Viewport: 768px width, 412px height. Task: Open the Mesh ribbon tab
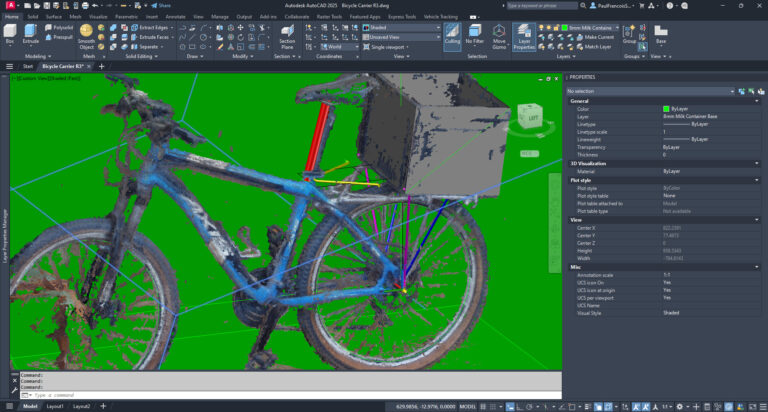[75, 17]
